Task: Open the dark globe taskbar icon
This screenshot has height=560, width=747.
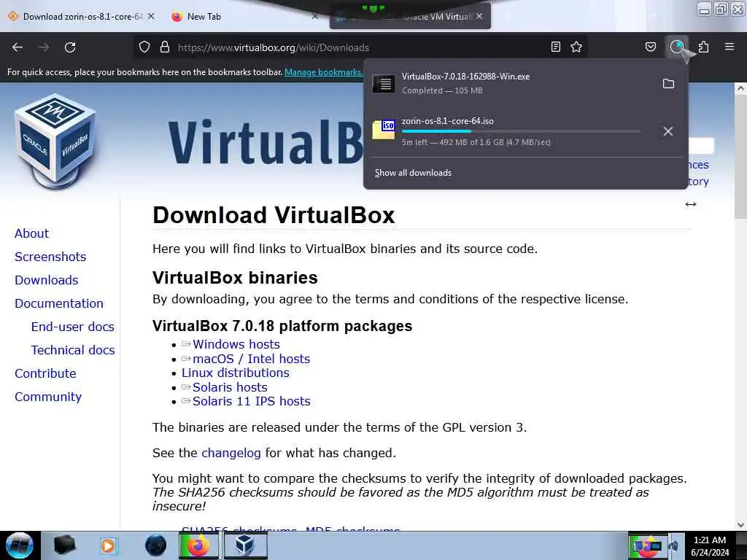Action: 156,545
